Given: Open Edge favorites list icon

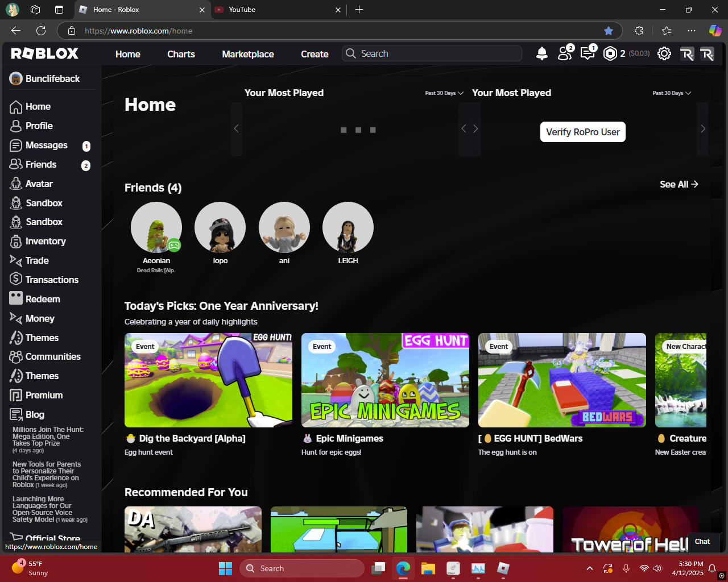Looking at the screenshot, I should pos(667,31).
